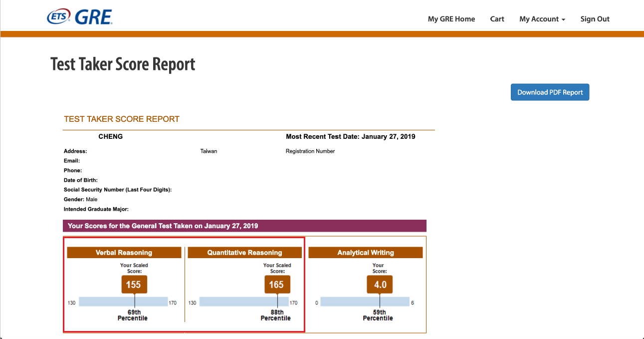Click the Gender: Male line

click(x=81, y=199)
